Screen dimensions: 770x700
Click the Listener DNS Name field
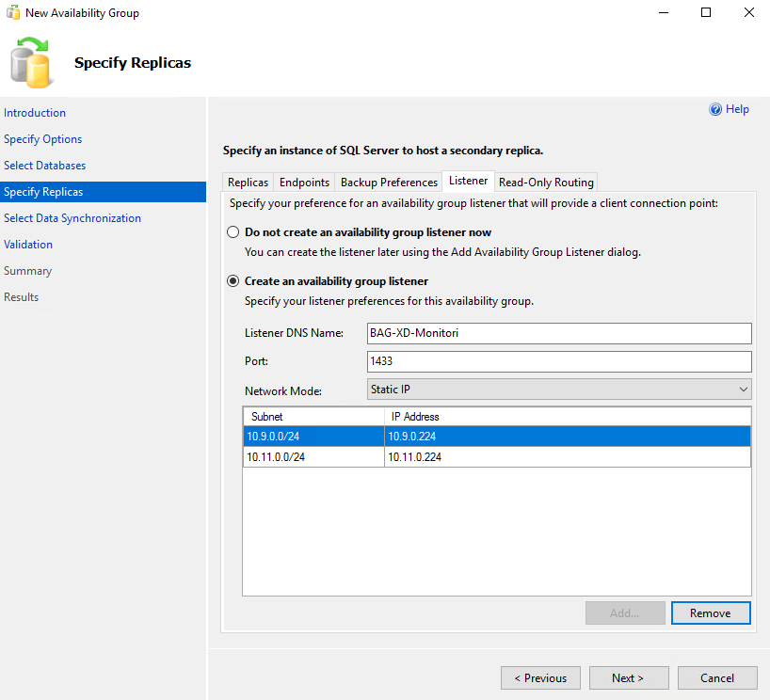tap(559, 333)
